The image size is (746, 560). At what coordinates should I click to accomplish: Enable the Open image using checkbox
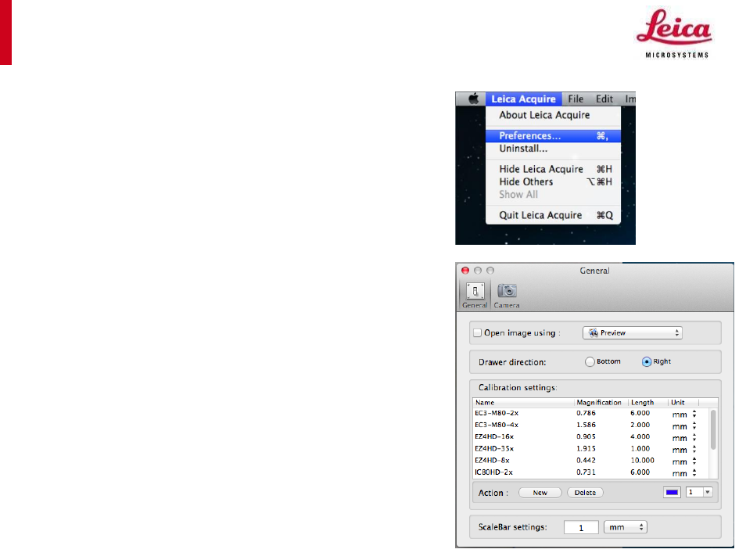[x=477, y=332]
